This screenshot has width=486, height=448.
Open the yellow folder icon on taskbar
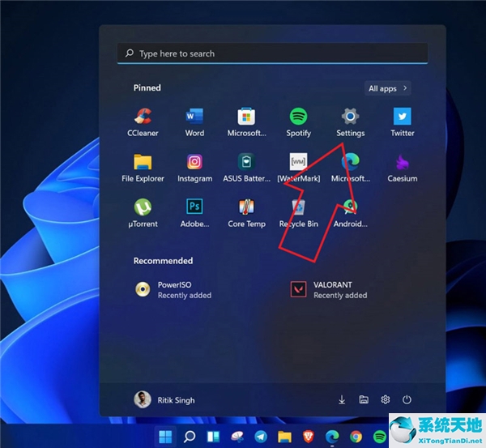pos(284,437)
